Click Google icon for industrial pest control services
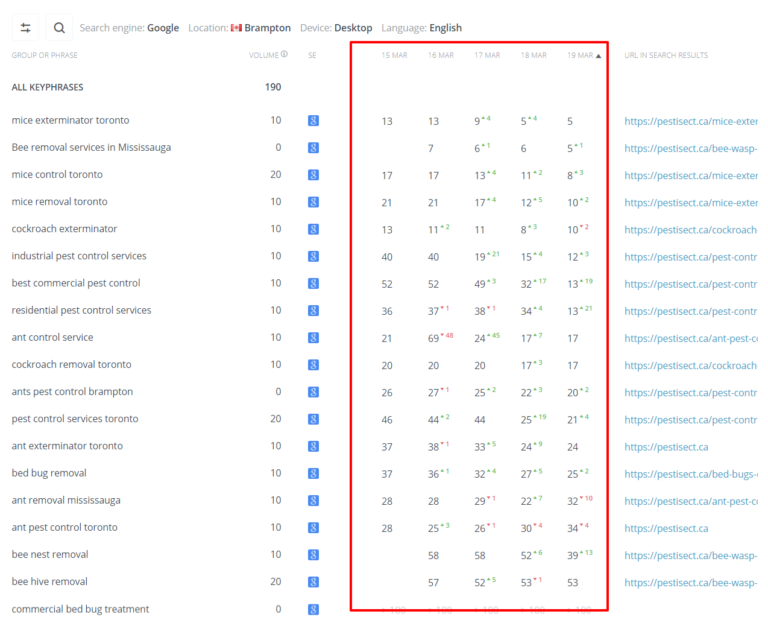Image resolution: width=768 pixels, height=620 pixels. coord(313,256)
